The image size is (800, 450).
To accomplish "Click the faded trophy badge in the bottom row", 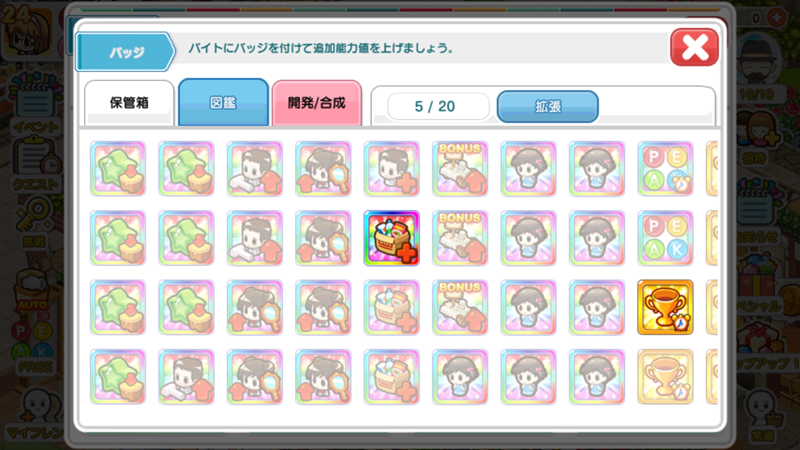I will 665,377.
